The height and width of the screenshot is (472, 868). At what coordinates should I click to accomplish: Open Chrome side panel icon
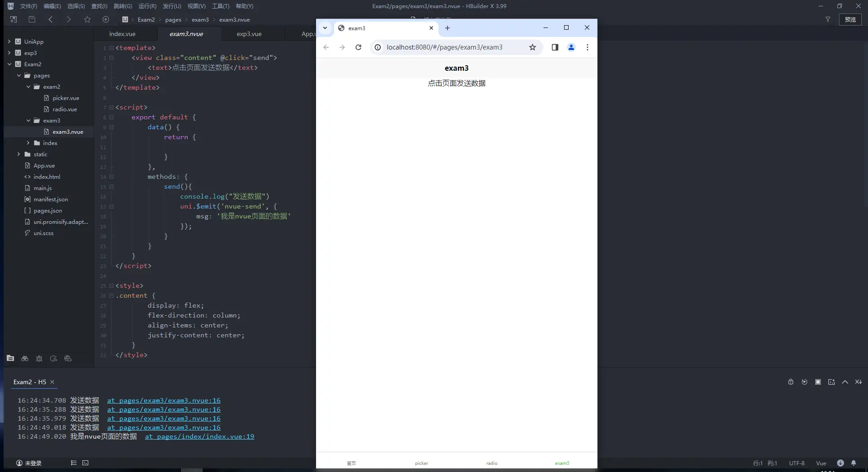pyautogui.click(x=555, y=47)
